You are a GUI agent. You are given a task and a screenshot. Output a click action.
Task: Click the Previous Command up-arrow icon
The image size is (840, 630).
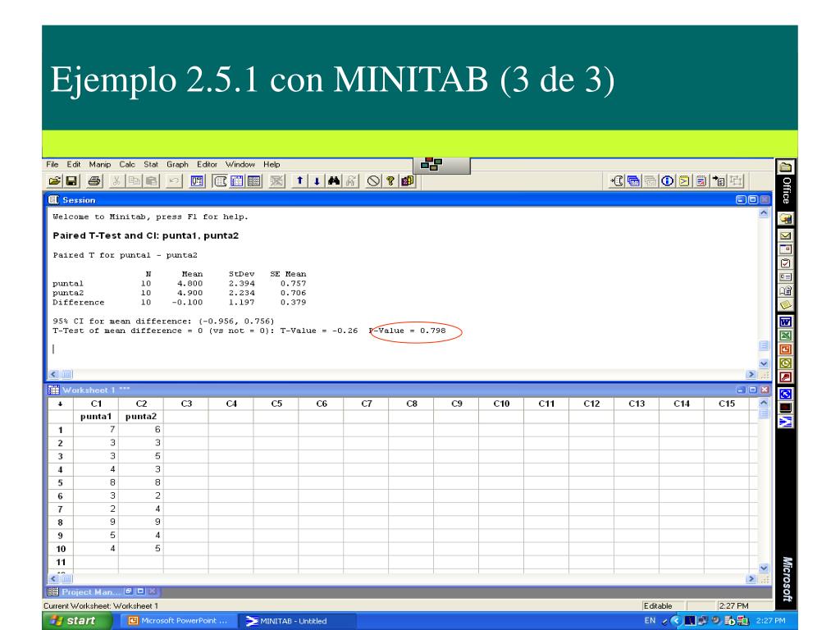pyautogui.click(x=300, y=181)
